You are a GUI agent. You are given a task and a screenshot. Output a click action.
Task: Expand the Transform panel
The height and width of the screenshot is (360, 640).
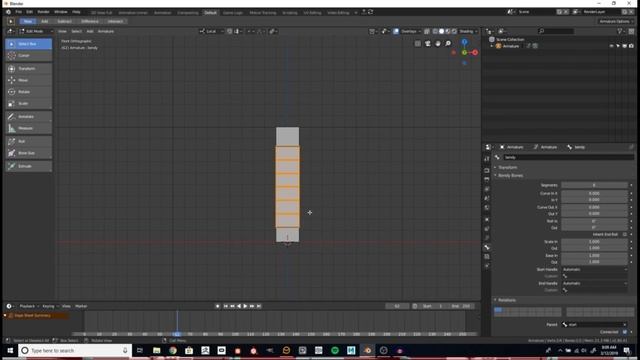click(507, 167)
